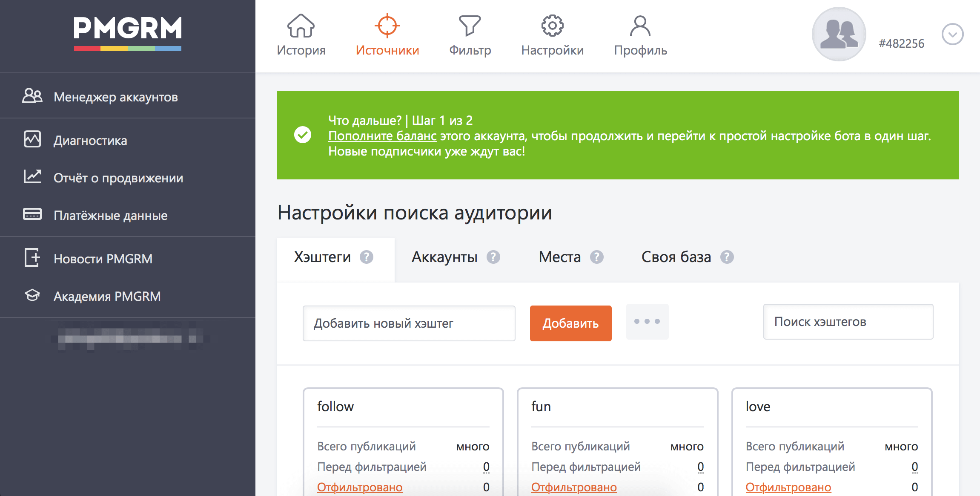Click help icon next to Своя база
This screenshot has height=496, width=980.
(x=727, y=257)
